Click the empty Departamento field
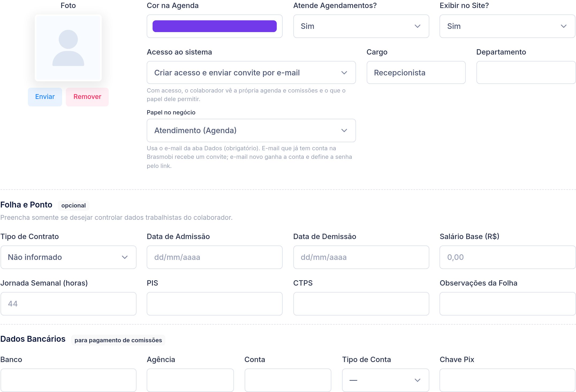Screen dimensions: 576x392 click(x=526, y=73)
